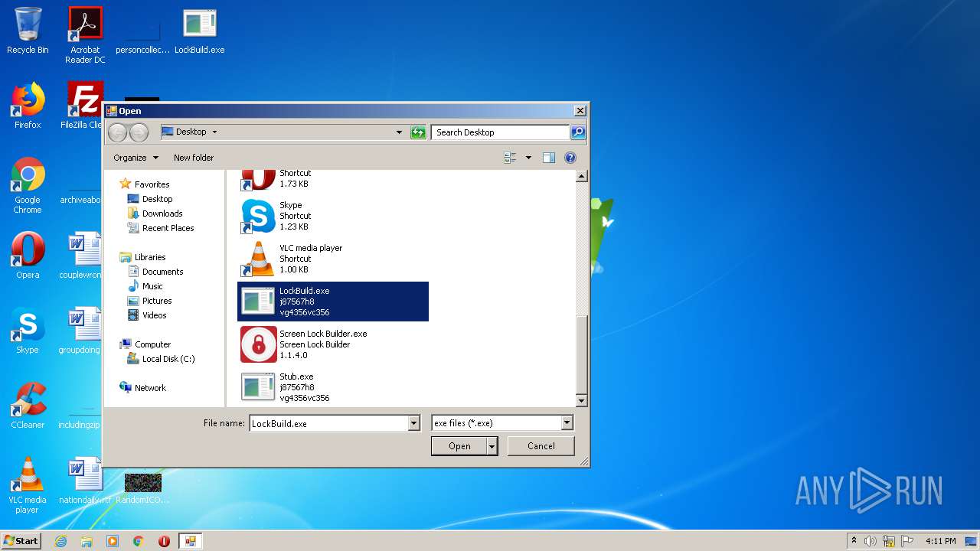Viewport: 980px width, 551px height.
Task: Open Windows Explorer from the taskbar
Action: (x=87, y=541)
